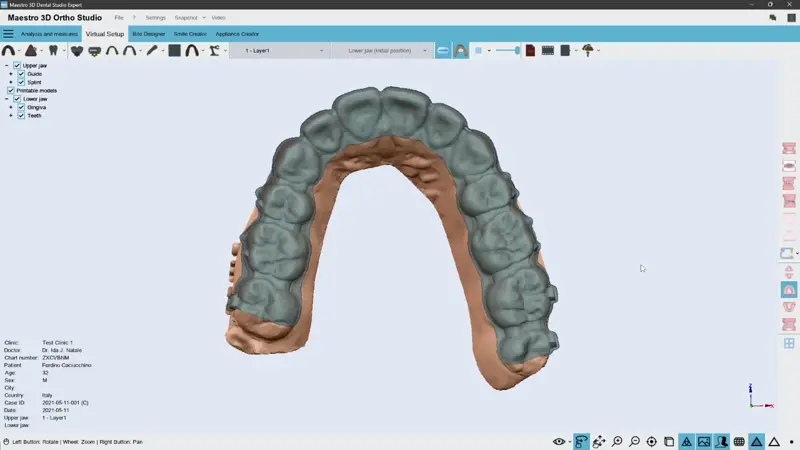Select the rotate mode icon in bottom bar
Screen dimensions: 800x450
(x=581, y=442)
